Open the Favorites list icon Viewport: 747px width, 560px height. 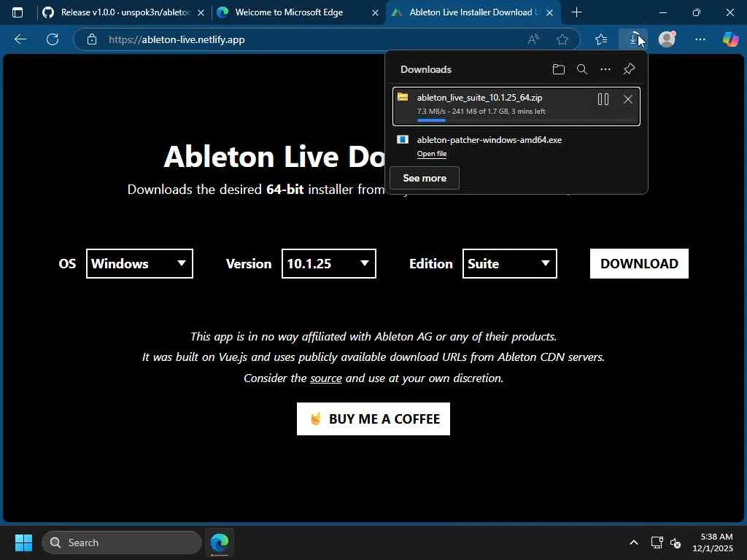(601, 39)
